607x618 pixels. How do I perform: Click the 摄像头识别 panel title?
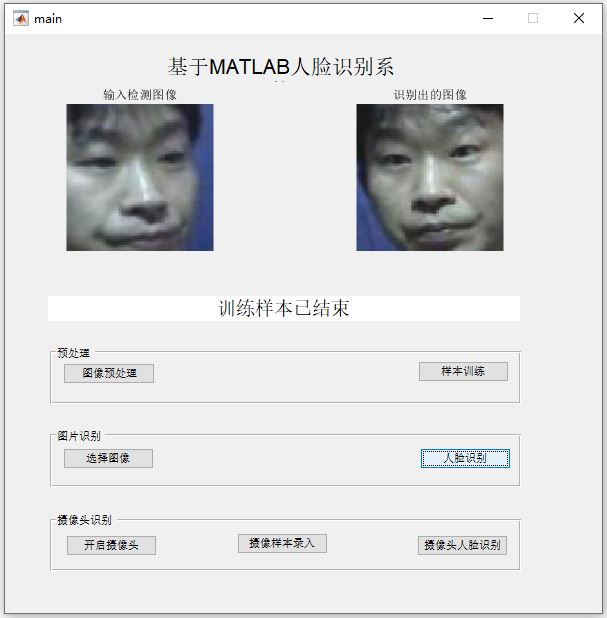click(x=84, y=520)
